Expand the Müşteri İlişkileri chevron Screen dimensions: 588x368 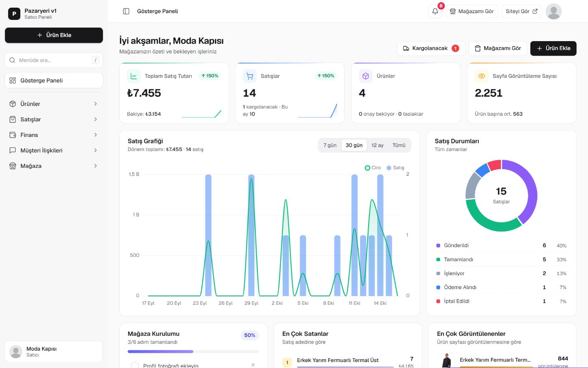point(95,151)
